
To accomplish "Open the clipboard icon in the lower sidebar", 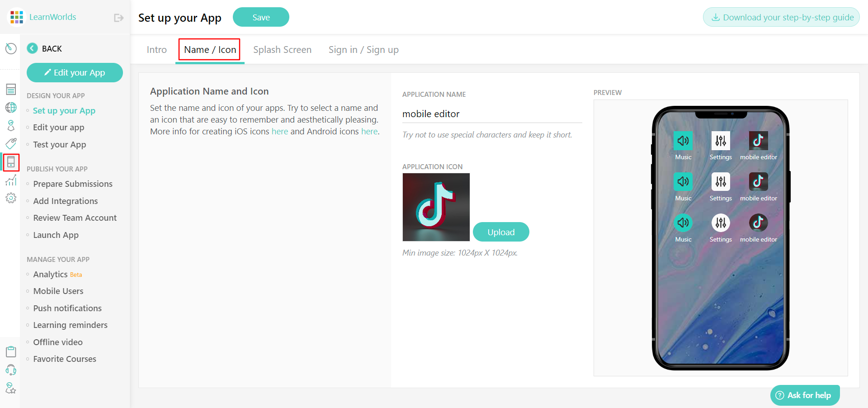I will click(x=11, y=351).
